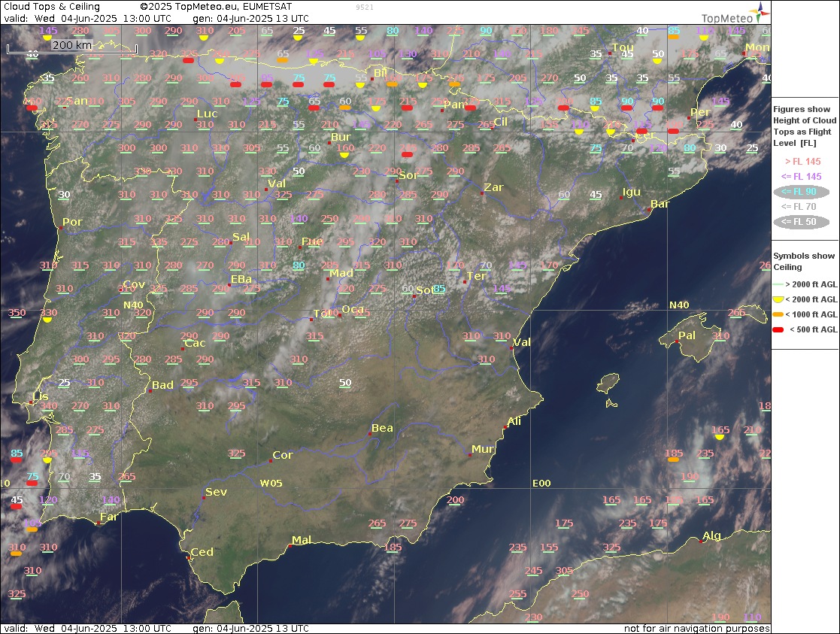Click the 'Lis' city label
Screen dimensions: 840x634
[x=41, y=396]
